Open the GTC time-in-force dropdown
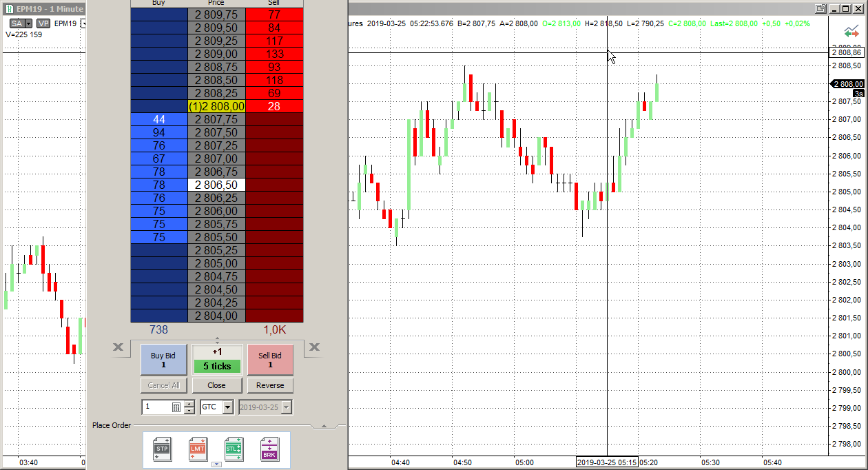The image size is (868, 470). point(228,407)
